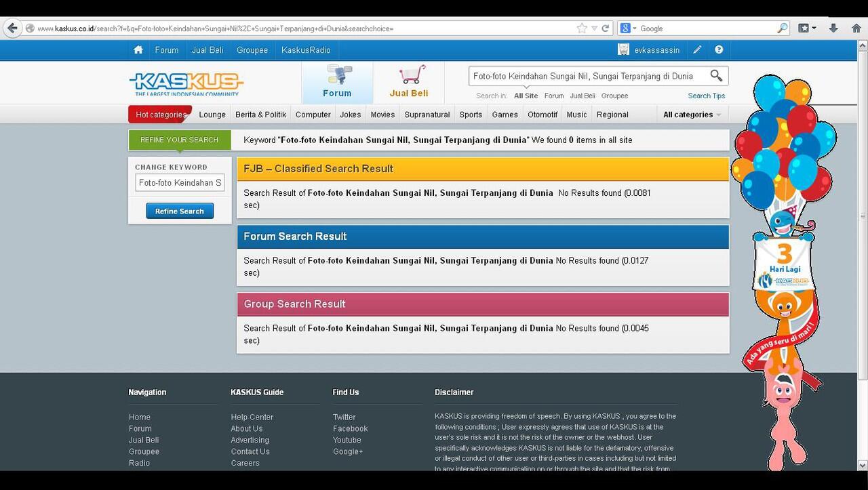The height and width of the screenshot is (490, 868).
Task: Open the Youtube link in Find Us
Action: coord(347,441)
